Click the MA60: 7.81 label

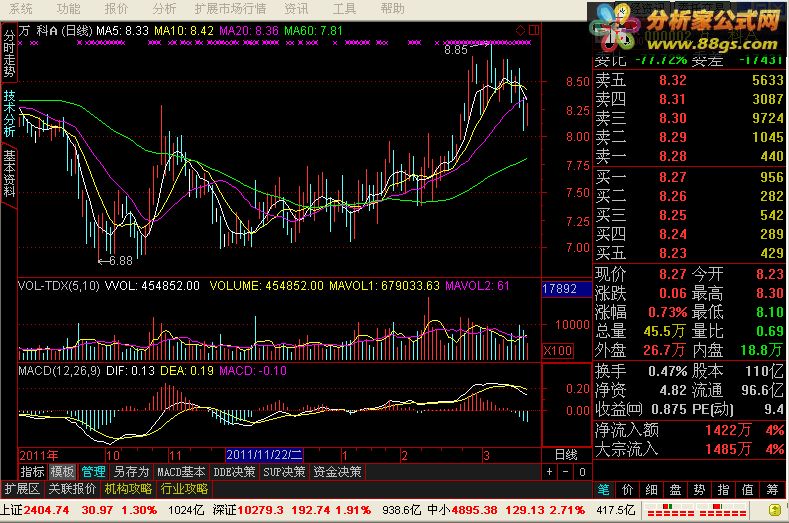coord(314,31)
